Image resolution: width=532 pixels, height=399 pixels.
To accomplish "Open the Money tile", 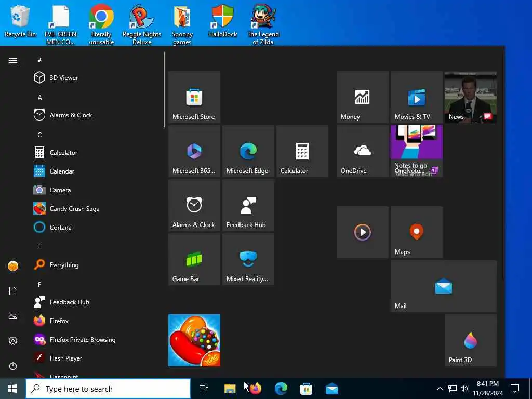I will coord(362,97).
